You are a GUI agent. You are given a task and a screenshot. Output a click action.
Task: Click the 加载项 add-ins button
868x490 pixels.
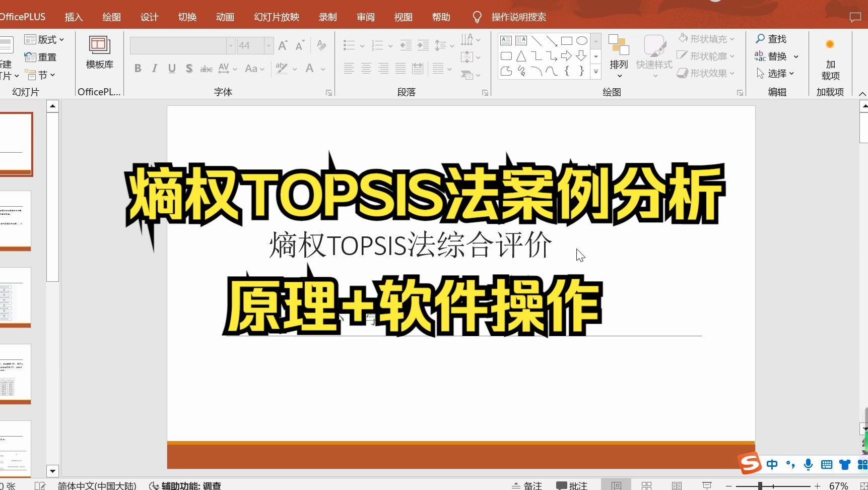click(x=830, y=59)
